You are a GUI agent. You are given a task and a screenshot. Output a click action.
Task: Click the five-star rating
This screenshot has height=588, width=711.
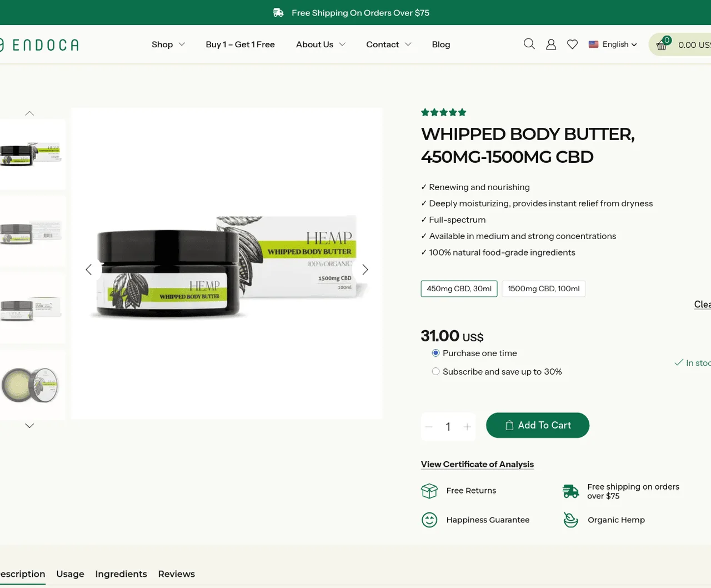tap(443, 112)
